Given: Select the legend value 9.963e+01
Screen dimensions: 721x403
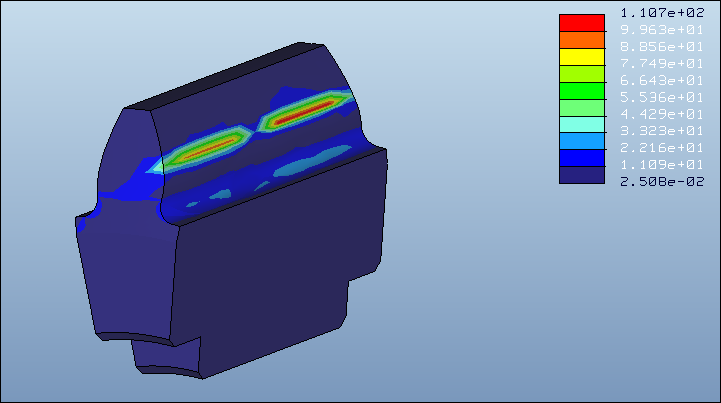Looking at the screenshot, I should (662, 29).
